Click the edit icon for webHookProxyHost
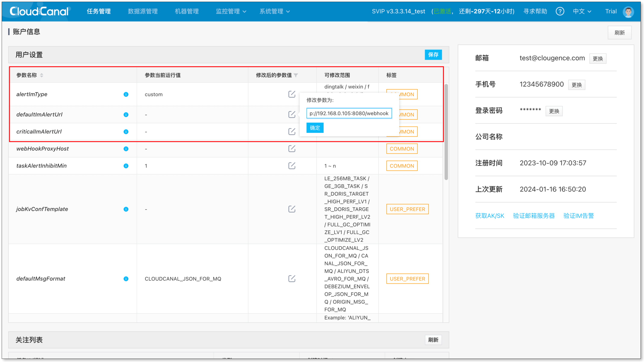644x362 pixels. point(291,149)
